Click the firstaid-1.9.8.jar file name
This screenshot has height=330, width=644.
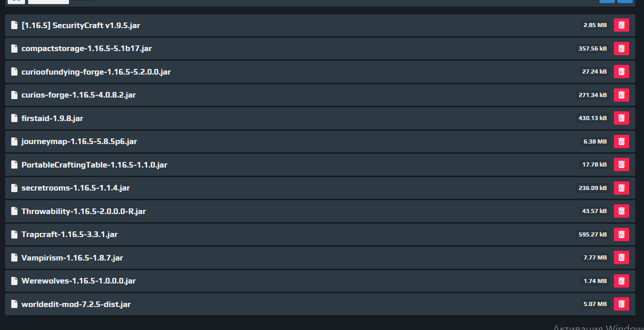click(x=52, y=118)
